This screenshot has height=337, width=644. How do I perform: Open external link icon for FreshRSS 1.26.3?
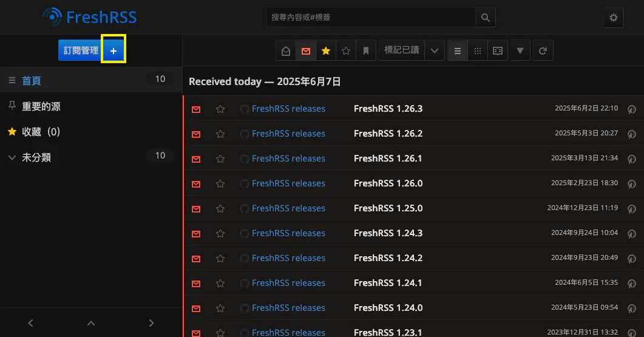tap(631, 109)
